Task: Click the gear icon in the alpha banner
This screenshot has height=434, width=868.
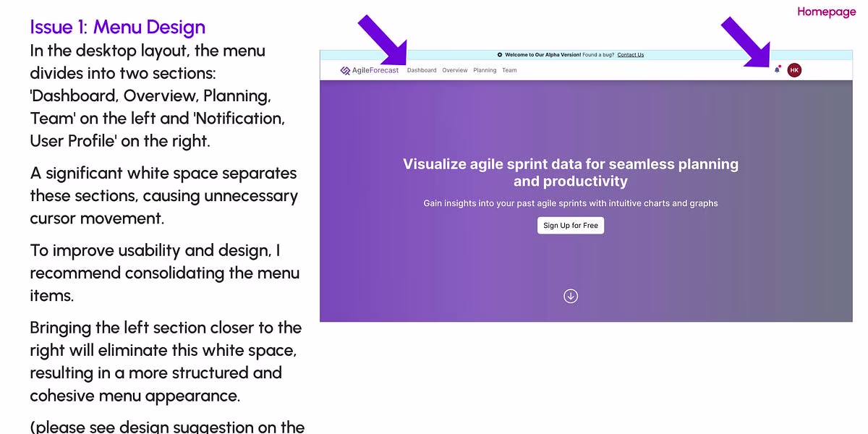Action: (x=500, y=55)
